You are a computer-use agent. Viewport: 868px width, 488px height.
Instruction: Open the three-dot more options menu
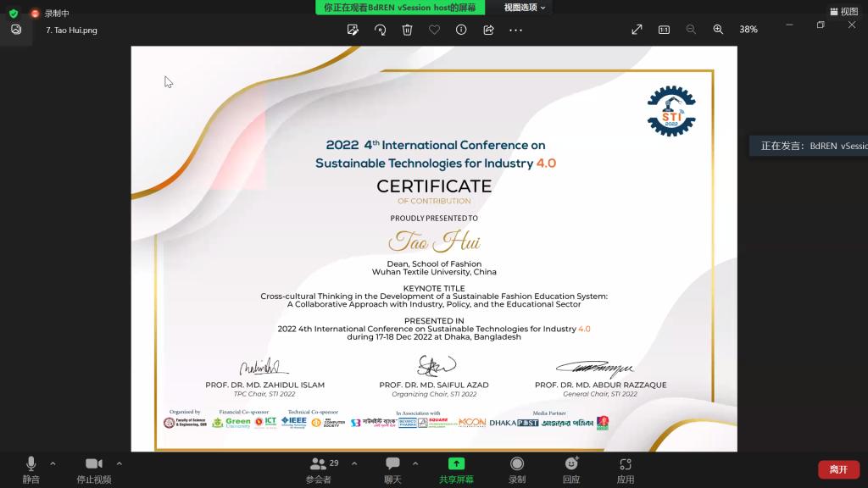(515, 30)
